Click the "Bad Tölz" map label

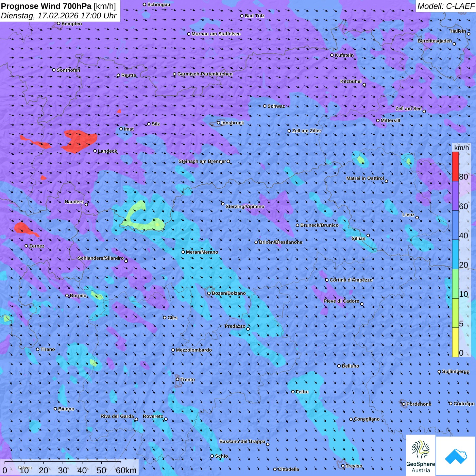255,16
